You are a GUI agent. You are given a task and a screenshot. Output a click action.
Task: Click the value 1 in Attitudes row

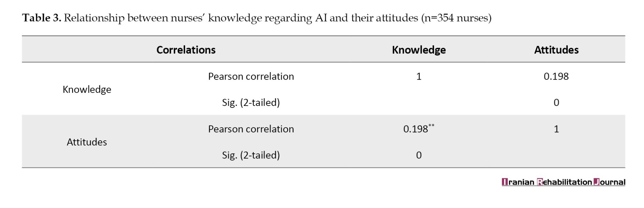point(556,129)
